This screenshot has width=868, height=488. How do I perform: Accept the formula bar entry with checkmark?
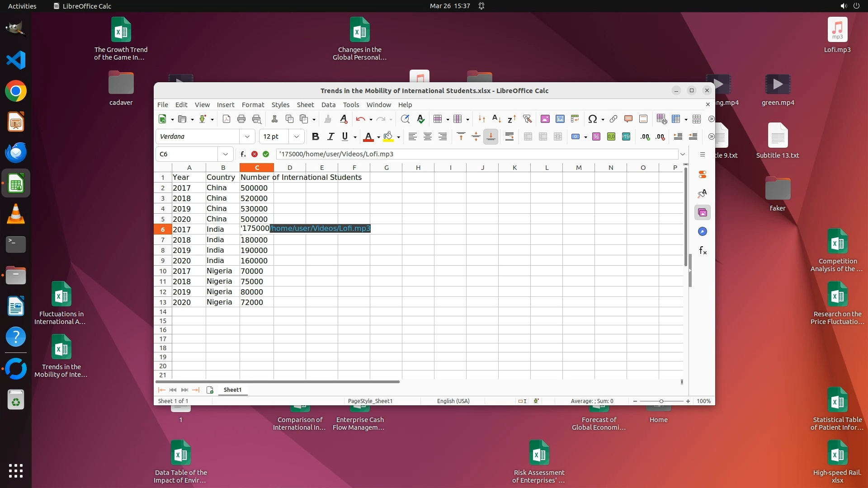pyautogui.click(x=266, y=154)
